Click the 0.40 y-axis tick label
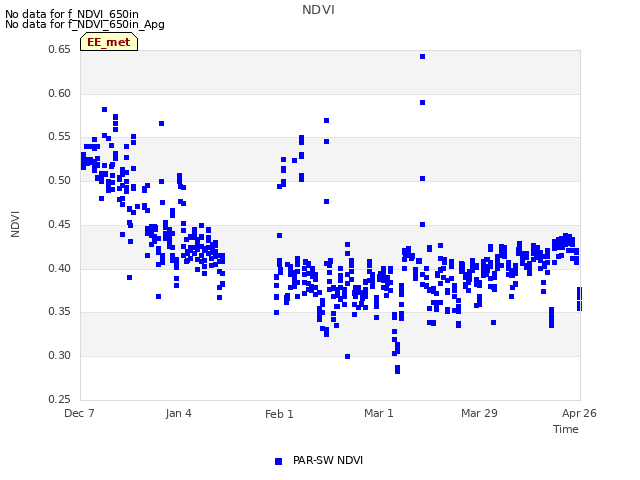This screenshot has height=480, width=640. click(59, 269)
